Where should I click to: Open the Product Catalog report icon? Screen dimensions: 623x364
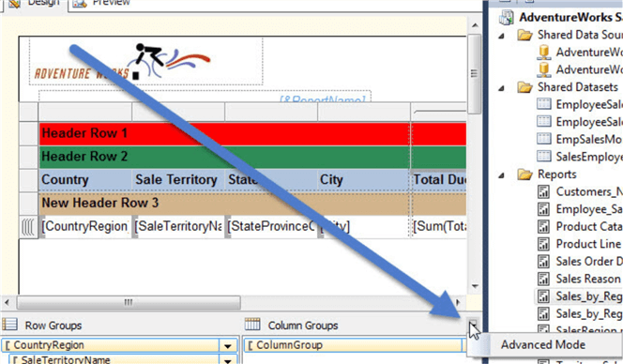click(543, 226)
